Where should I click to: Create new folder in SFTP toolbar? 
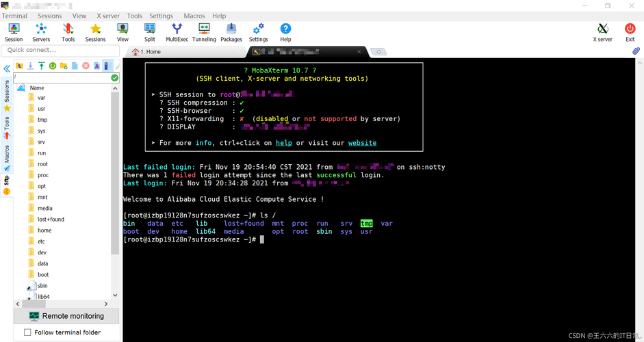click(64, 66)
